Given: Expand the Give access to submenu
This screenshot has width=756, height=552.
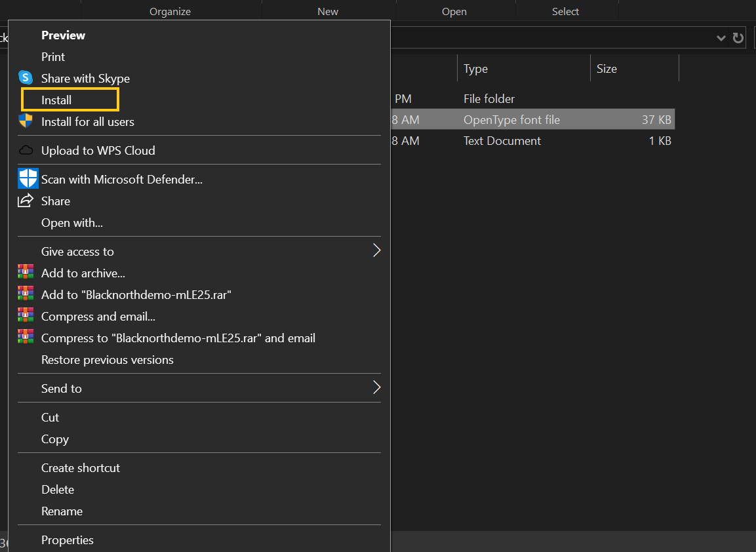Looking at the screenshot, I should [197, 251].
